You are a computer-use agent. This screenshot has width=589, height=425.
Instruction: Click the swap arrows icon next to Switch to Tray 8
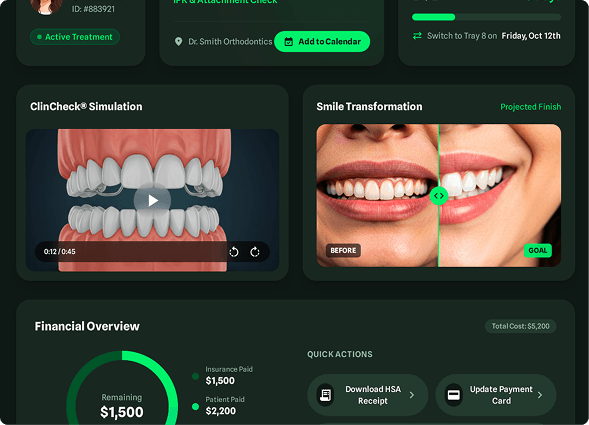pyautogui.click(x=417, y=36)
